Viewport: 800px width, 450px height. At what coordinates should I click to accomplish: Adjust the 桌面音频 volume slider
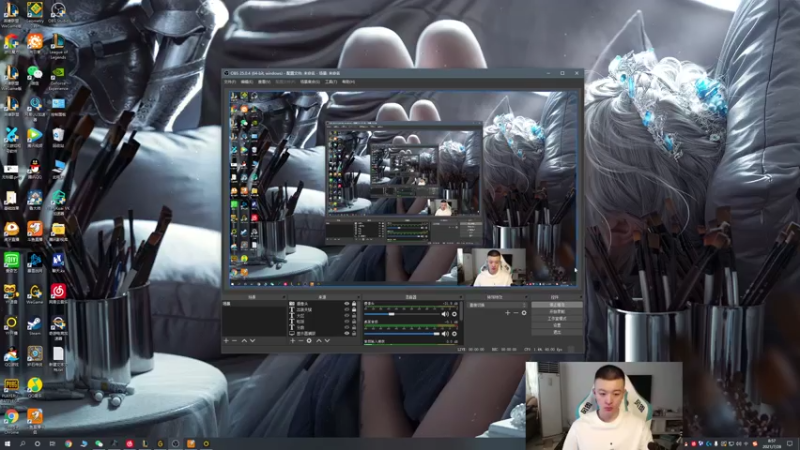(402, 334)
